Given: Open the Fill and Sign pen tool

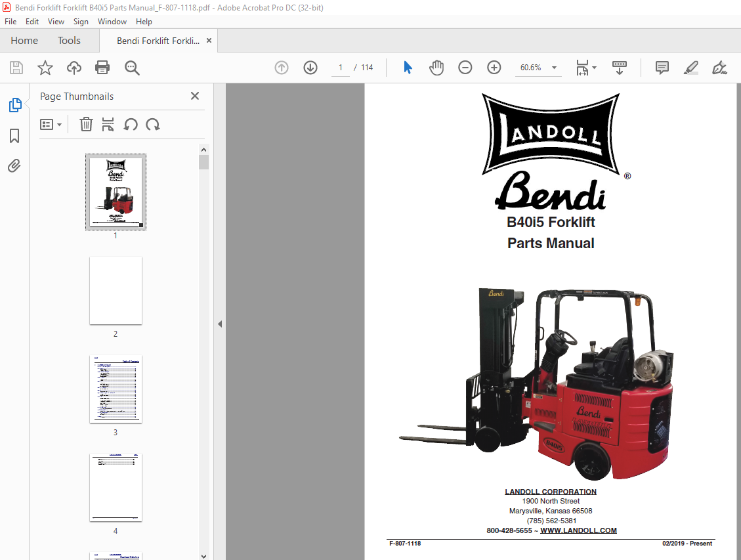Looking at the screenshot, I should pyautogui.click(x=719, y=68).
